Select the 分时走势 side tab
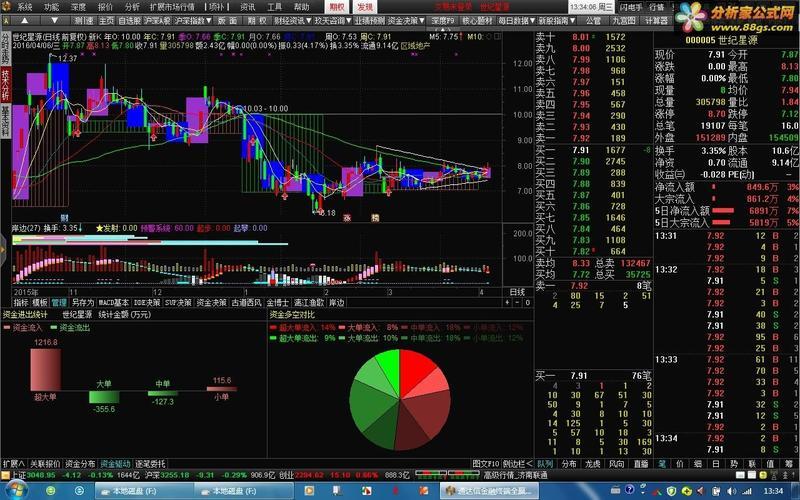 pyautogui.click(x=5, y=48)
